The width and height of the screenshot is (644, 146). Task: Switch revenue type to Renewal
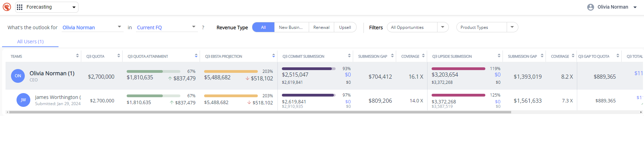pyautogui.click(x=321, y=27)
